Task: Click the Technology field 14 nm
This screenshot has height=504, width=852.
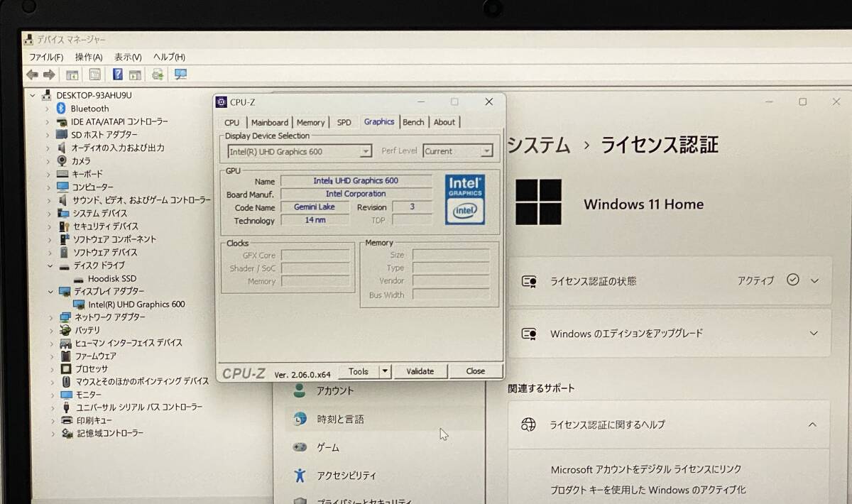Action: (315, 220)
